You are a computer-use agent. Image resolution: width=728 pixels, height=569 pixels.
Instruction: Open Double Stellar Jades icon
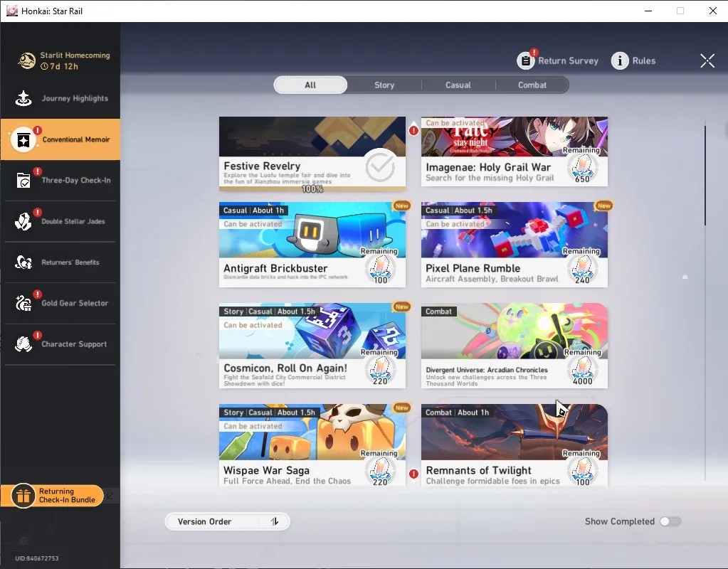[x=23, y=221]
